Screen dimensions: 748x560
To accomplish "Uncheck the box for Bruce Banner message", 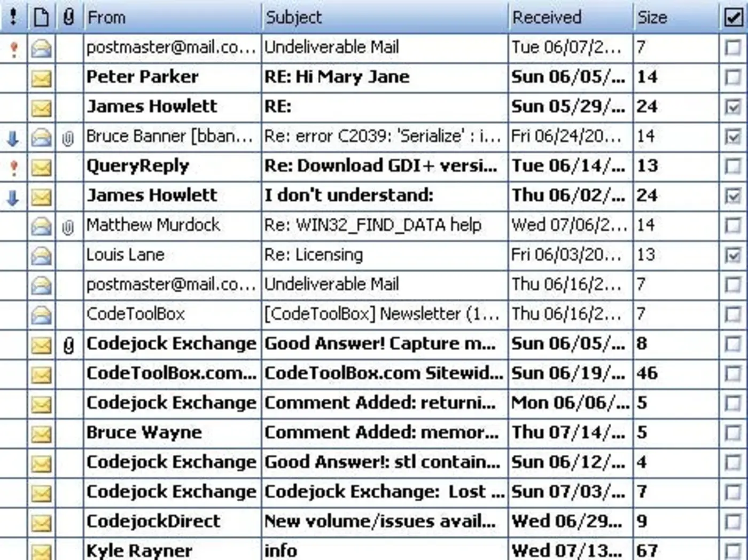I will pos(733,137).
